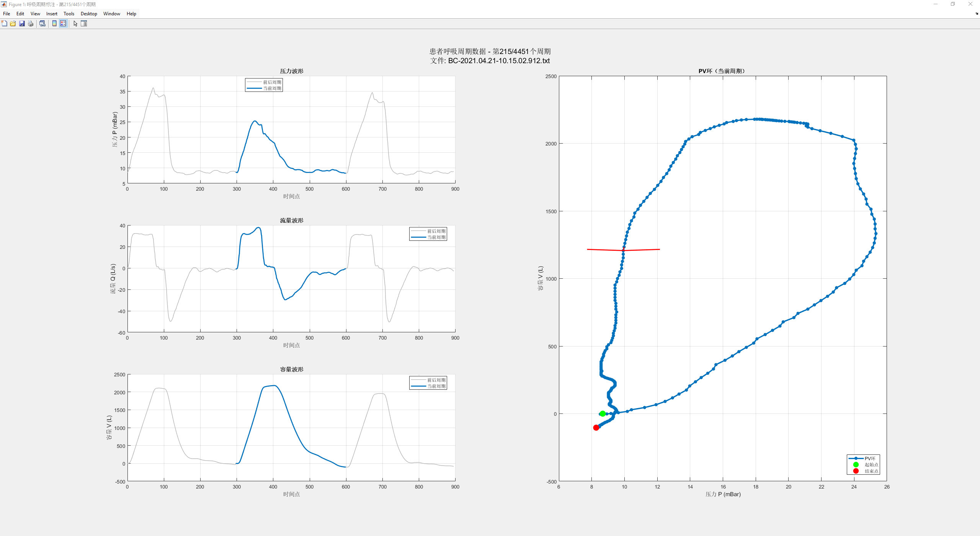
Task: Click the green start point on the PV loop
Action: 603,413
